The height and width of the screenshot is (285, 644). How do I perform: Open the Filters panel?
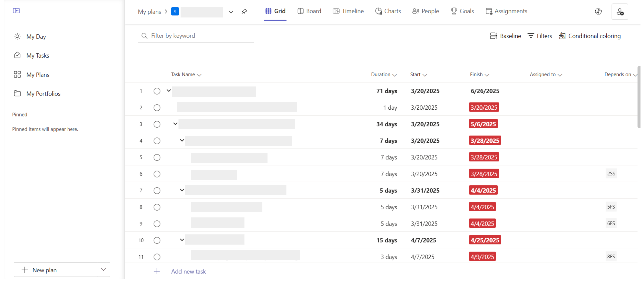pos(540,36)
